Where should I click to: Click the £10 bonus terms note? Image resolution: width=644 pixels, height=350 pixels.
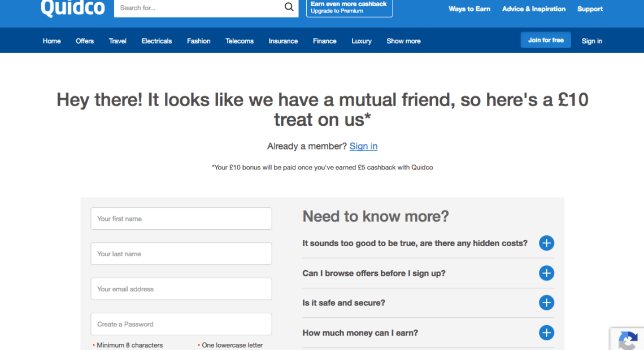[x=323, y=168]
